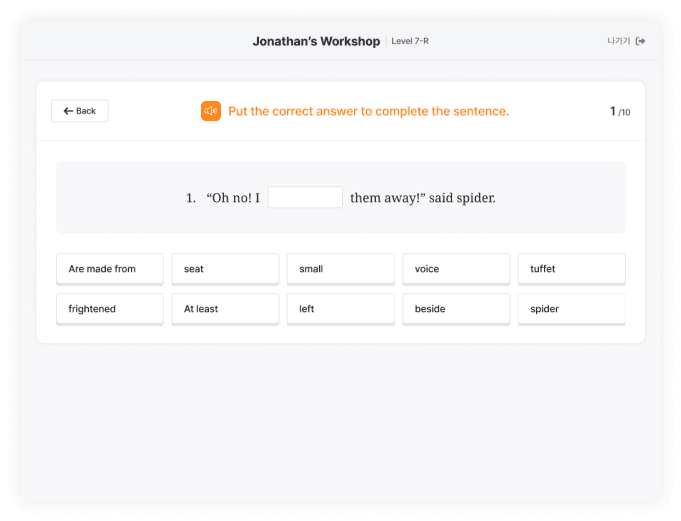
Task: Choose the 'left' answer tile
Action: point(340,309)
